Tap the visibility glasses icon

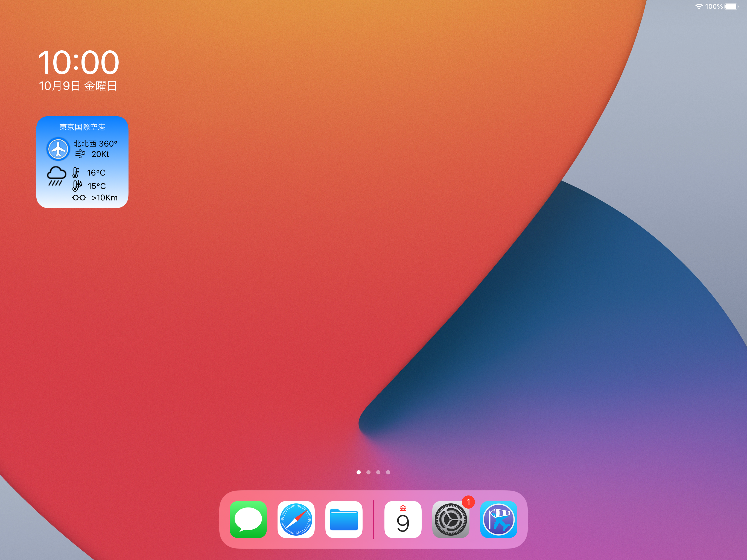(79, 198)
